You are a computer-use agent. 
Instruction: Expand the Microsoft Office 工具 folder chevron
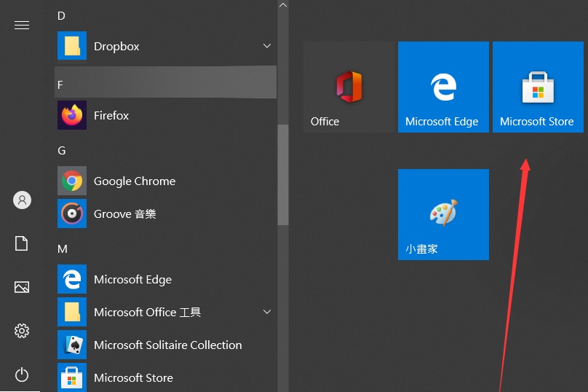(267, 312)
